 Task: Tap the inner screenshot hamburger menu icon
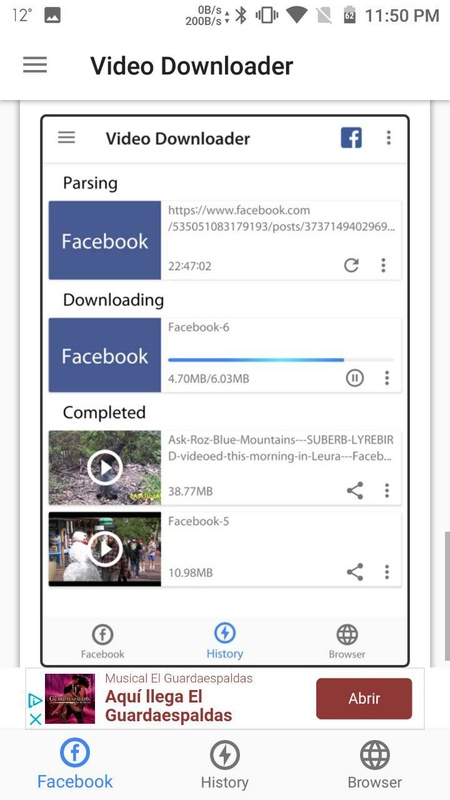coord(66,138)
